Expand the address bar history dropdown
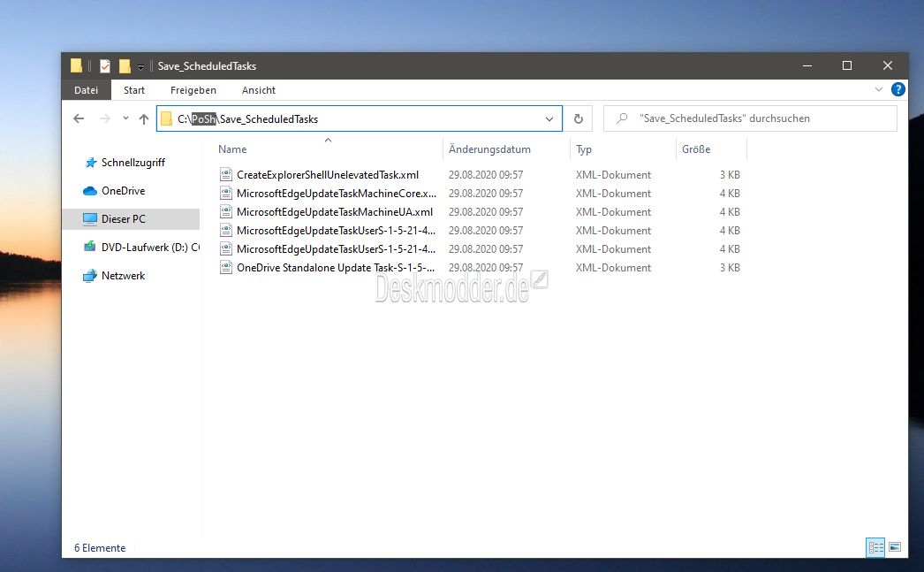The width and height of the screenshot is (924, 572). coord(549,118)
